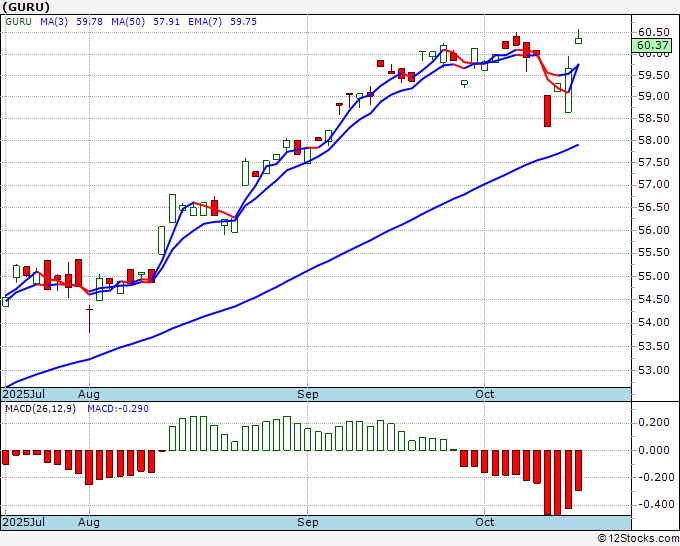This screenshot has height=546, width=680.
Task: Click the MACD(26,12,9) indicator label
Action: (x=40, y=409)
